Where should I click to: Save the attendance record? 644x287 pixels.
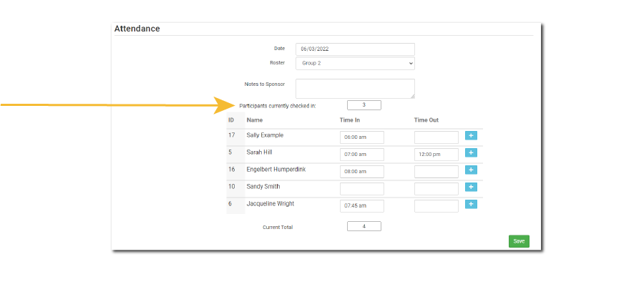tap(519, 241)
